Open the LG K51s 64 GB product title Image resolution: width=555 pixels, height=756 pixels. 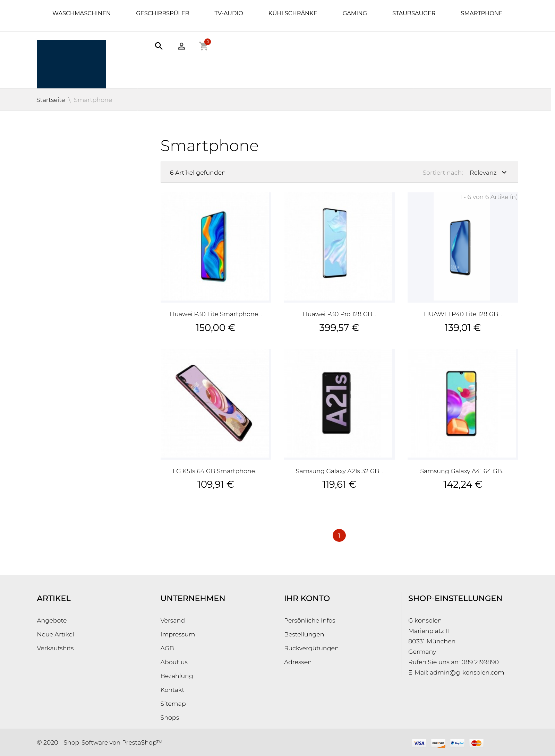216,471
